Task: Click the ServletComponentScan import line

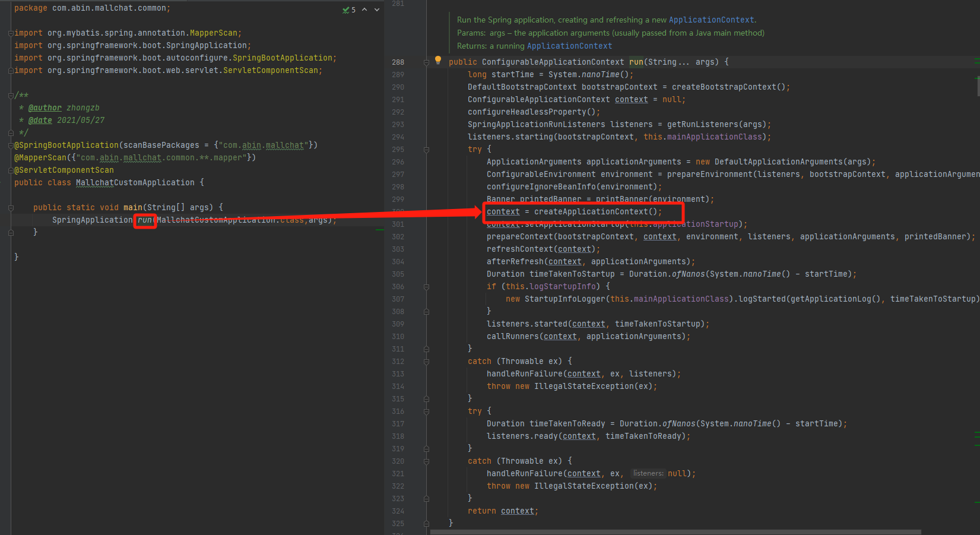Action: [x=168, y=71]
